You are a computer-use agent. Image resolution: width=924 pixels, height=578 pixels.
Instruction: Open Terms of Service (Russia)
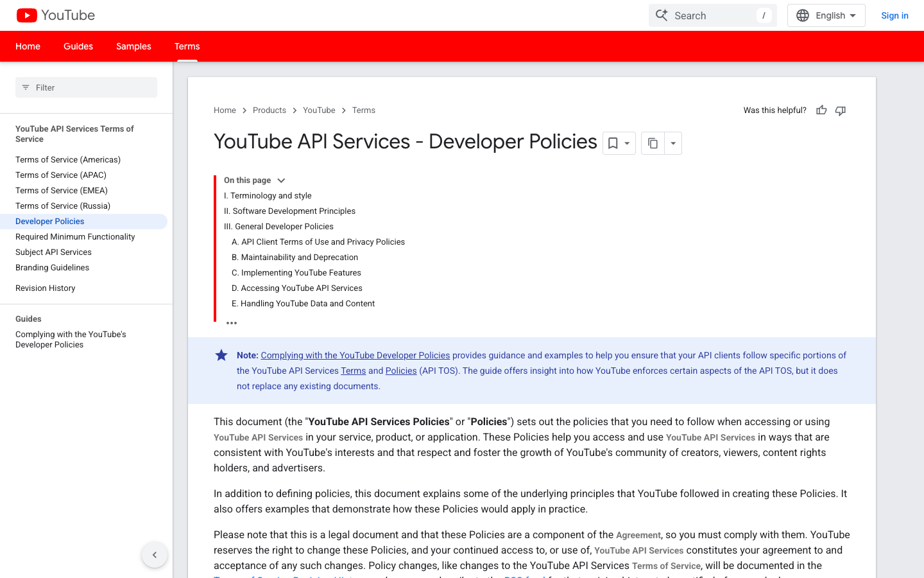click(x=63, y=206)
